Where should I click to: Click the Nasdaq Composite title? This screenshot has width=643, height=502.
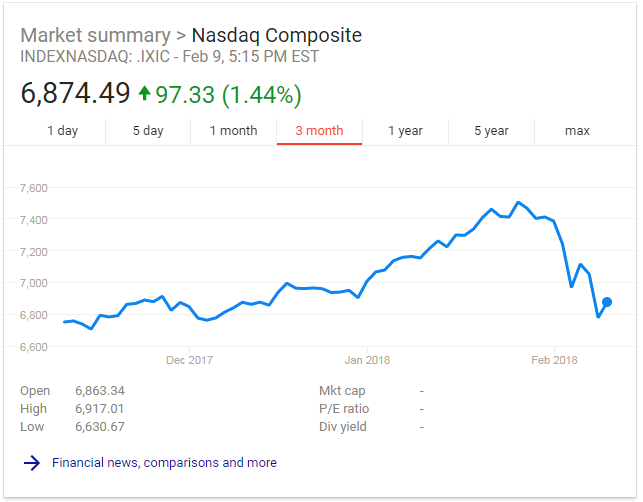coord(276,36)
